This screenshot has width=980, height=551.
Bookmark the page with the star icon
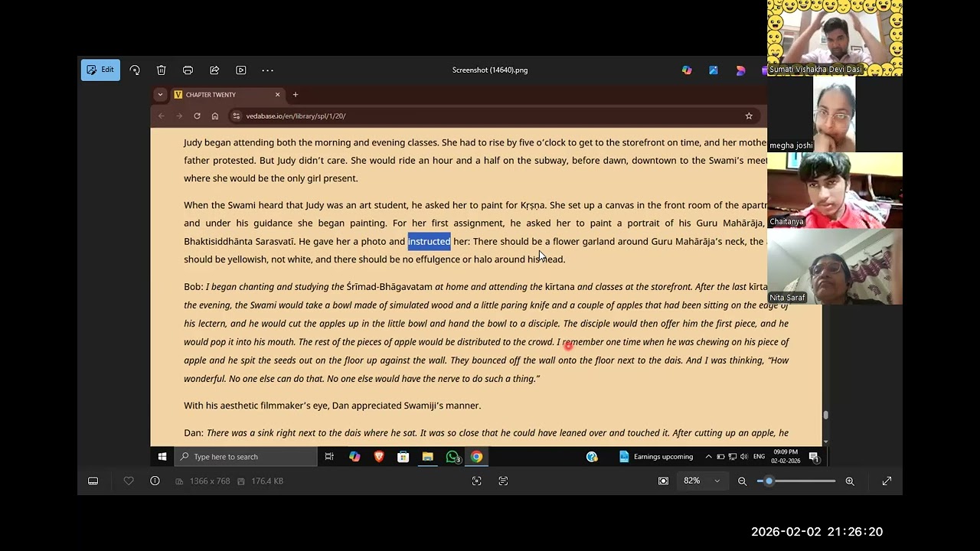pyautogui.click(x=749, y=116)
